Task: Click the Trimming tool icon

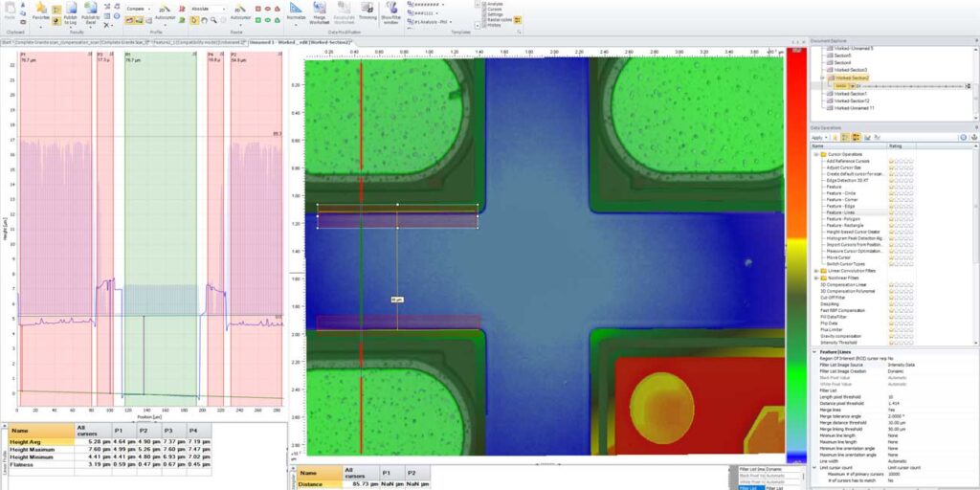Action: pyautogui.click(x=367, y=10)
